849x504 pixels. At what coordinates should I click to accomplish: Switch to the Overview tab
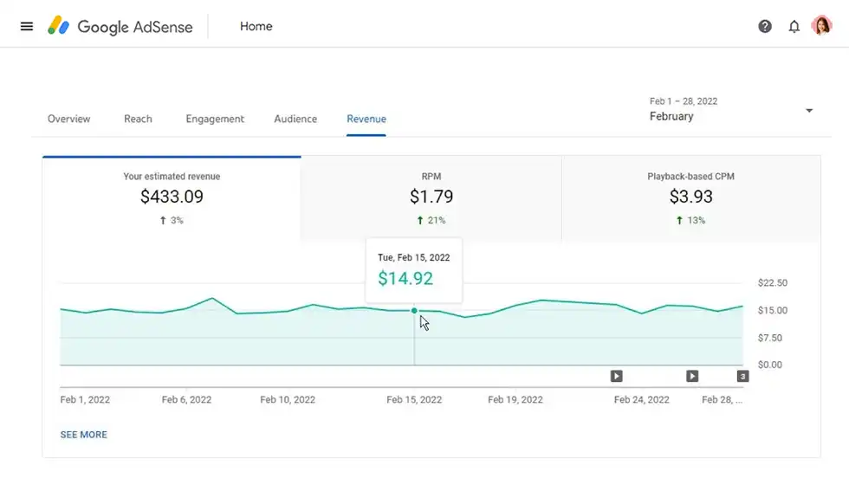[68, 119]
